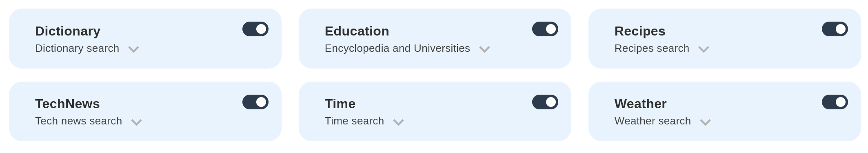
Task: Open the Recipes search chevron
Action: point(704,49)
